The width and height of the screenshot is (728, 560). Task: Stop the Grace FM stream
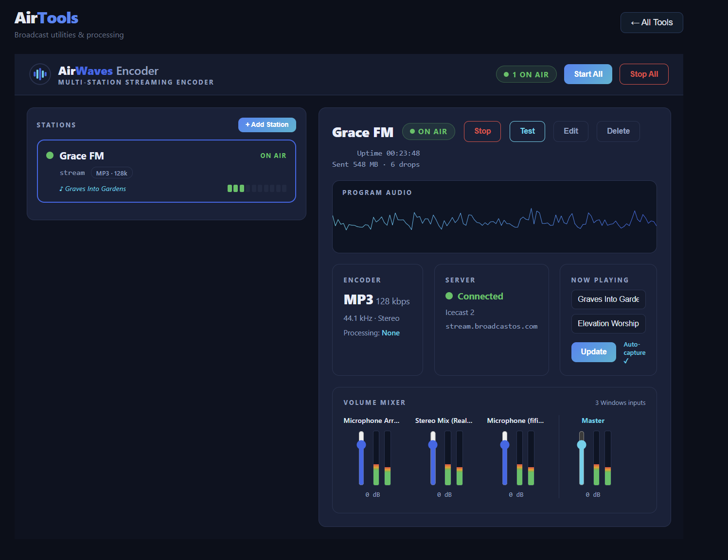click(x=482, y=131)
